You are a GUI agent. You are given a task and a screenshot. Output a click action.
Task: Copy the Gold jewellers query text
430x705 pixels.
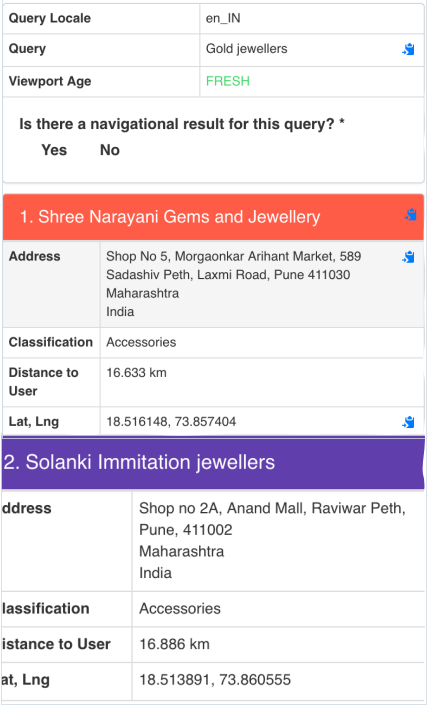(x=408, y=49)
